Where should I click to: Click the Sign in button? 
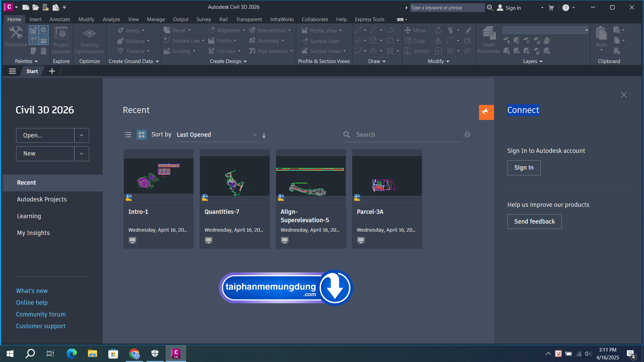click(524, 168)
